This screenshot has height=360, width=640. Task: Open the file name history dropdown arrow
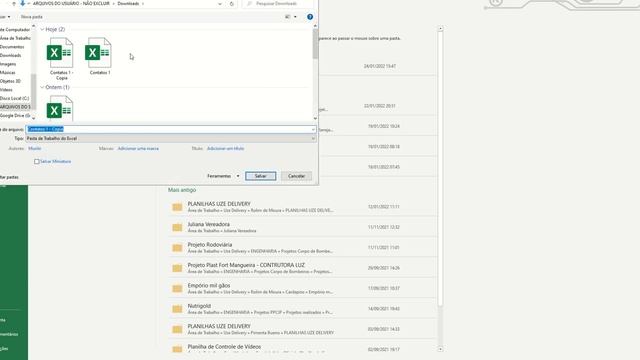pos(313,129)
